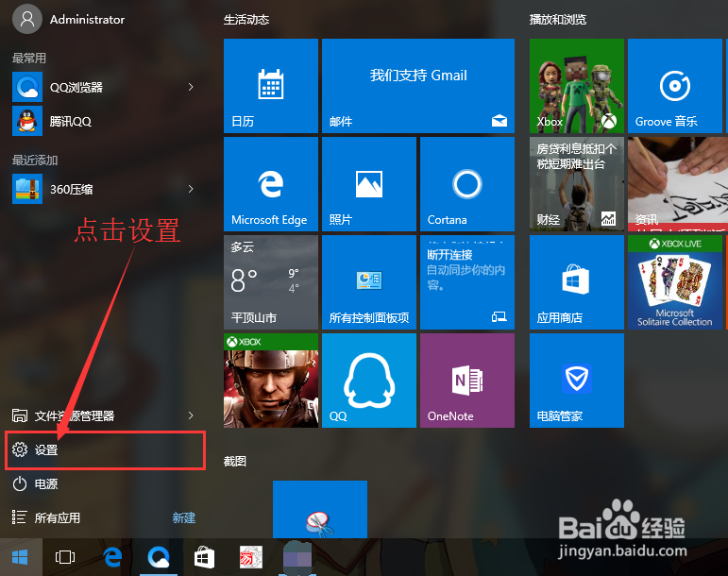
Task: Expand the 文件资源管理器 arrow
Action: click(x=191, y=415)
